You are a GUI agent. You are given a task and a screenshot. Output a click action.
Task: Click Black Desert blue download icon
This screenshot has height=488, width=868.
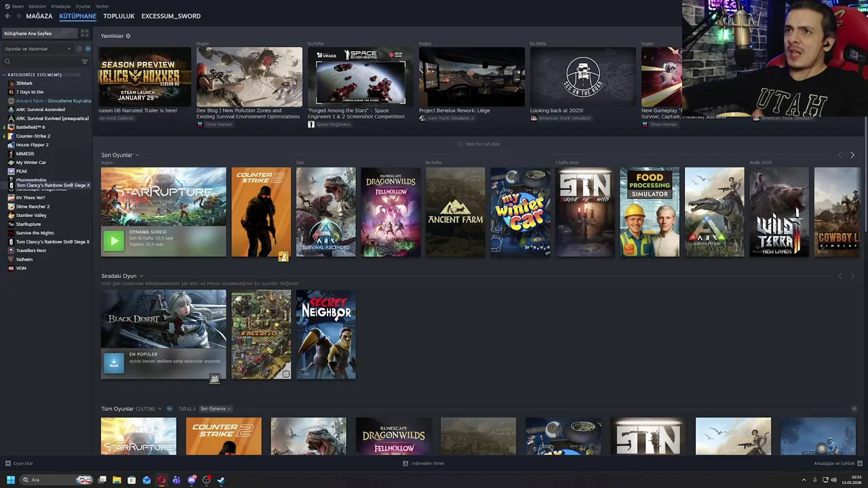(114, 363)
